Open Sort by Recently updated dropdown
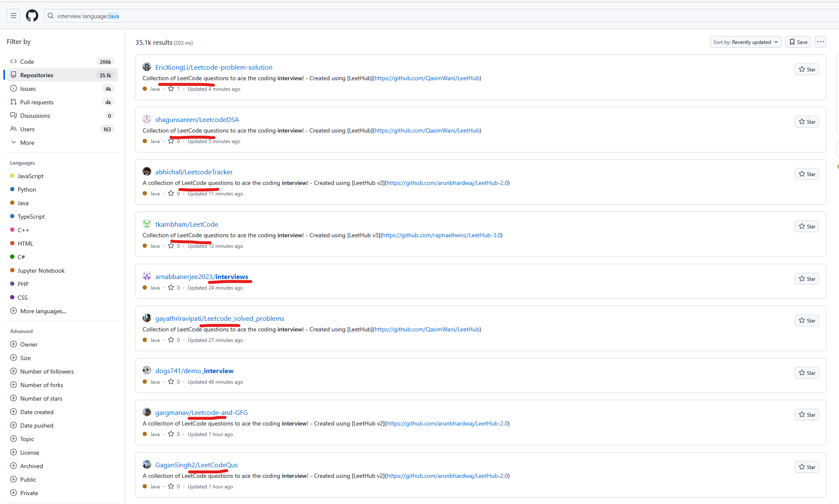839x504 pixels. pyautogui.click(x=745, y=42)
